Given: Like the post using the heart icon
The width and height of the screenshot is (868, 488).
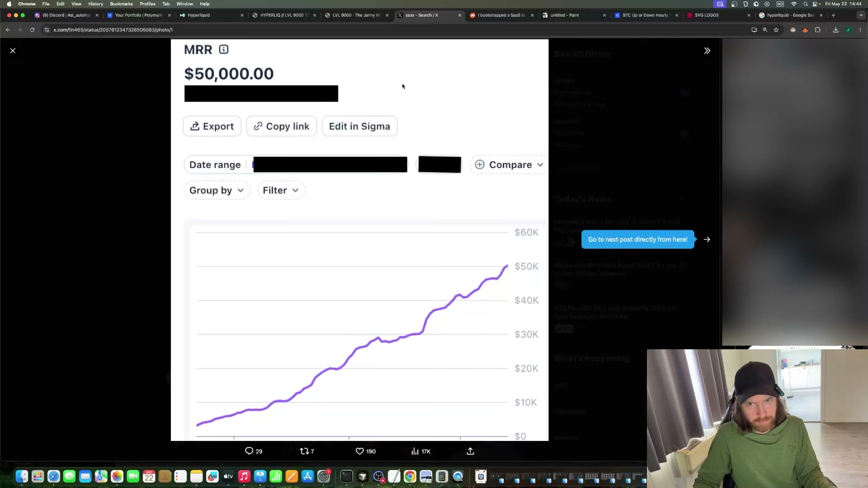Looking at the screenshot, I should [366, 451].
